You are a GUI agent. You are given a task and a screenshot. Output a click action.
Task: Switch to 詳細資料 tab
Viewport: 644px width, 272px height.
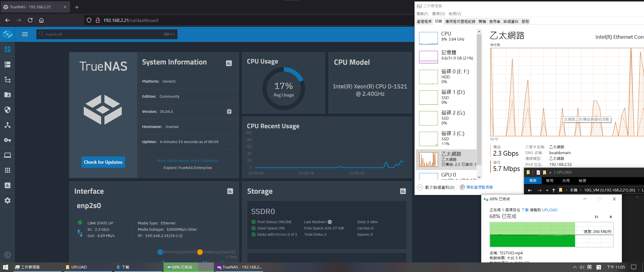pyautogui.click(x=511, y=21)
